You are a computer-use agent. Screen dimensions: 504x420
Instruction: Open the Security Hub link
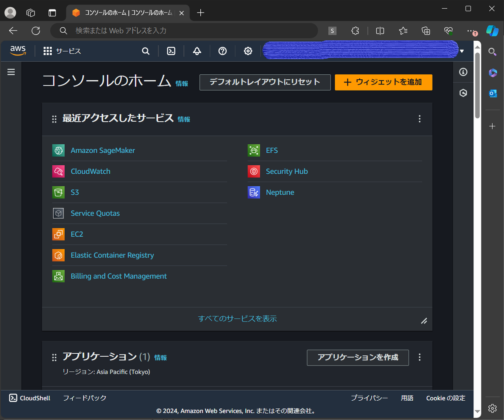coord(287,171)
